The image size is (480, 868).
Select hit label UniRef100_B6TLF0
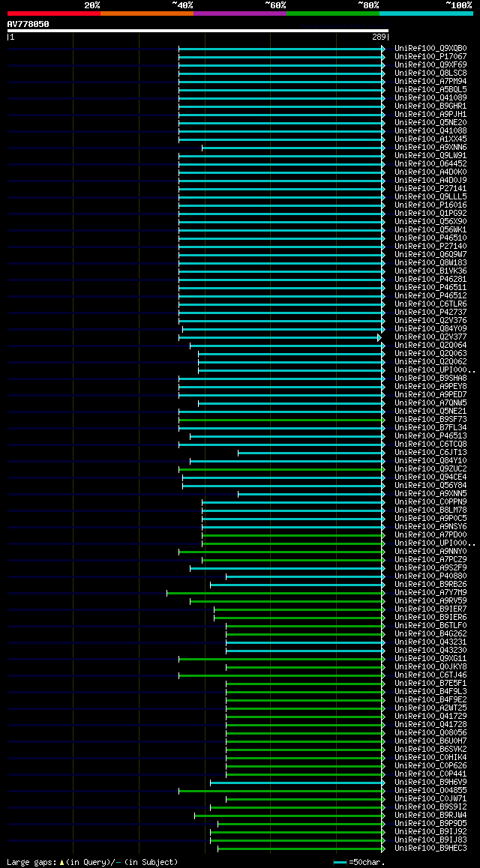click(x=430, y=626)
